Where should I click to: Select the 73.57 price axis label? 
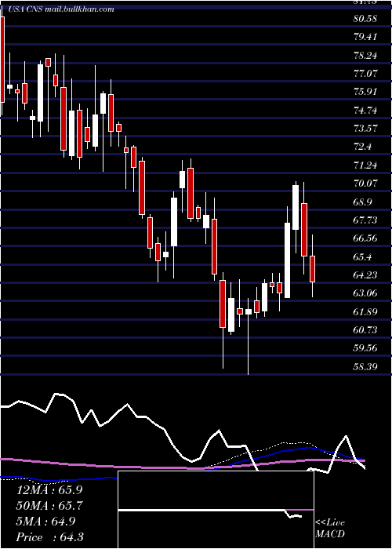(x=365, y=129)
